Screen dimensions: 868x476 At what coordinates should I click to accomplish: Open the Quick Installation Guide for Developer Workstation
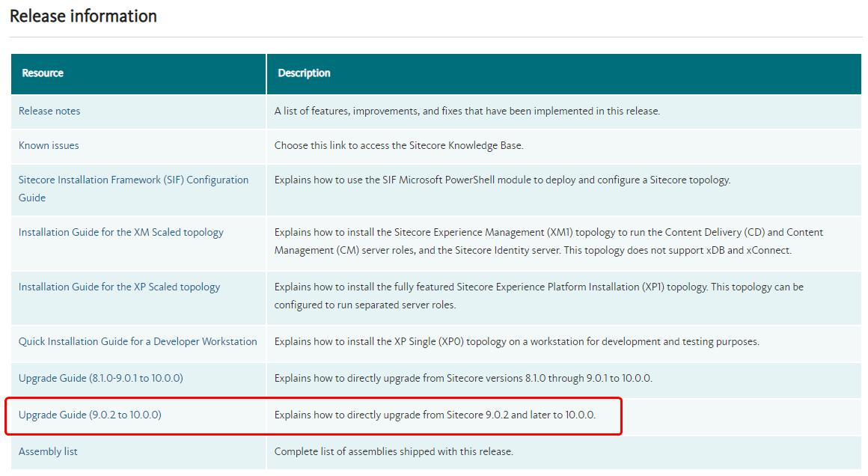click(x=138, y=341)
